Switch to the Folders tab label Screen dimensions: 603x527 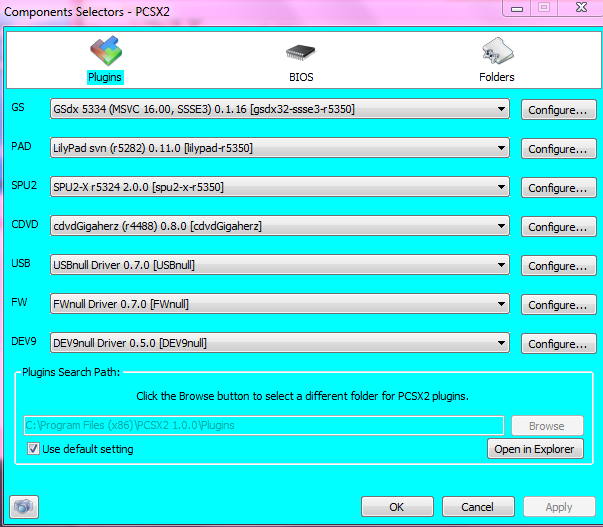(x=496, y=77)
